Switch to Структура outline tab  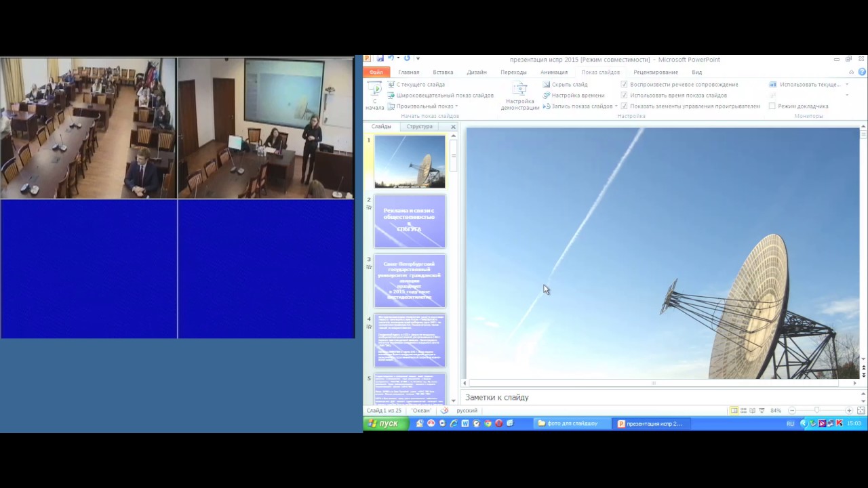419,127
